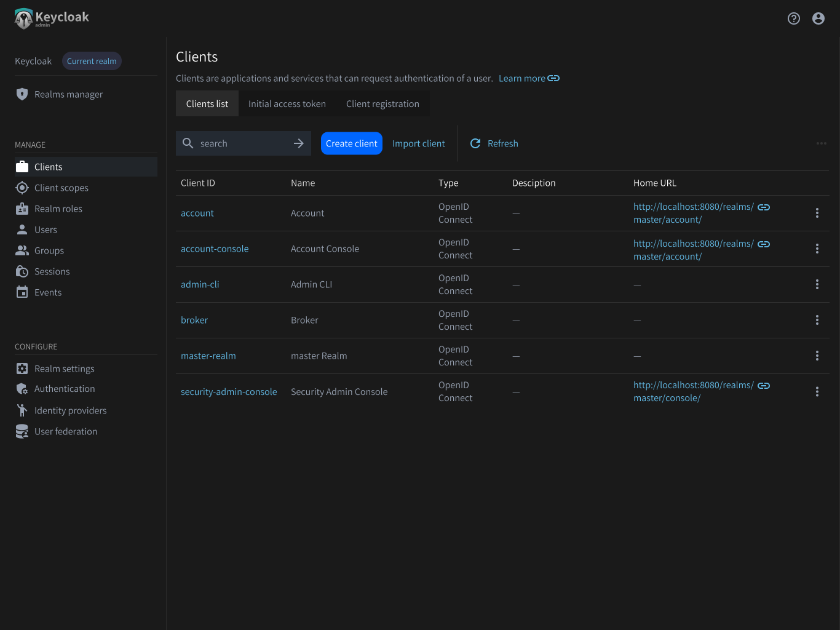
Task: Open User federation via its database icon
Action: 22,431
